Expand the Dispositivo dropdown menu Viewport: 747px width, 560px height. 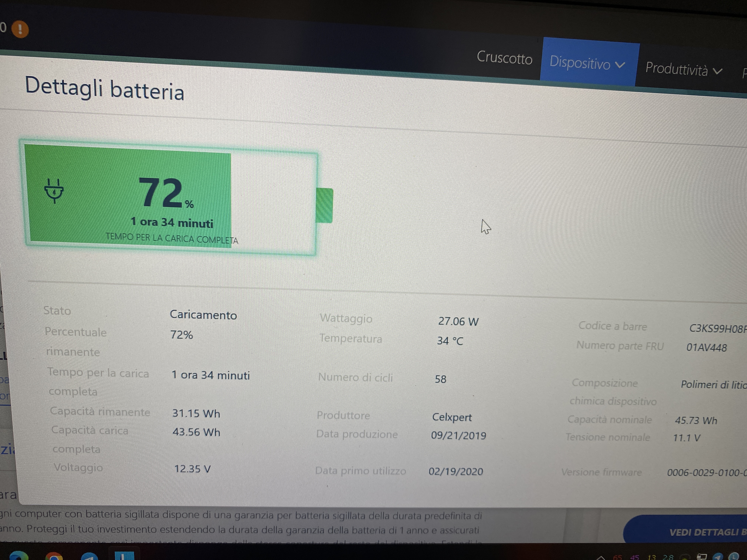587,63
